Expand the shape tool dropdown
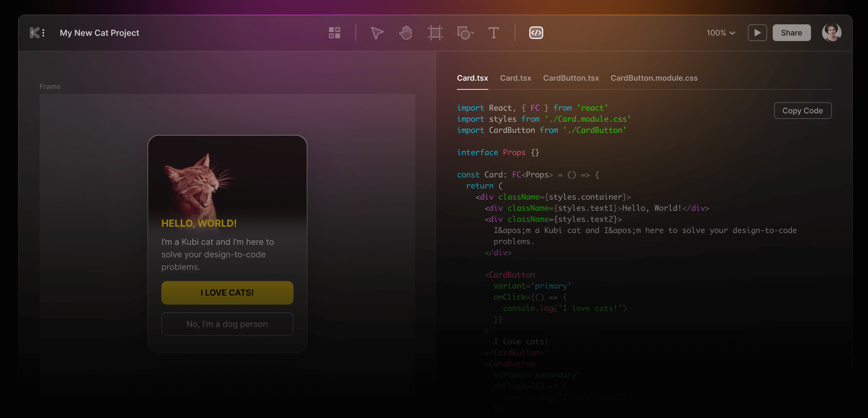 473,33
